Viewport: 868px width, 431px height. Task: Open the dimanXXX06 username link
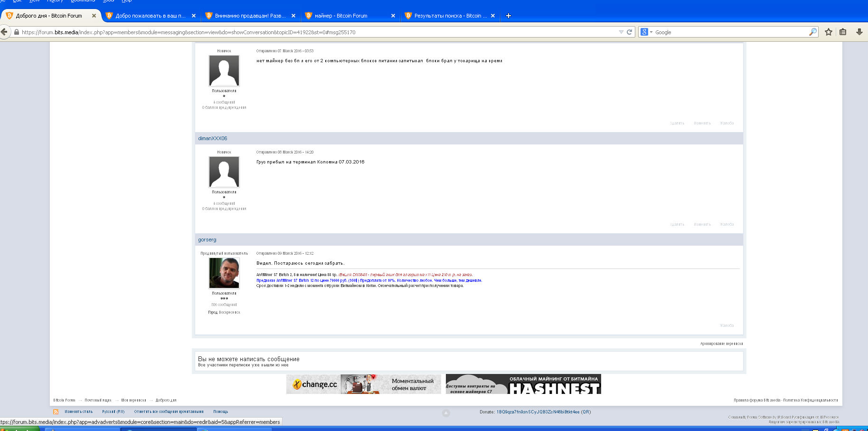(x=212, y=138)
